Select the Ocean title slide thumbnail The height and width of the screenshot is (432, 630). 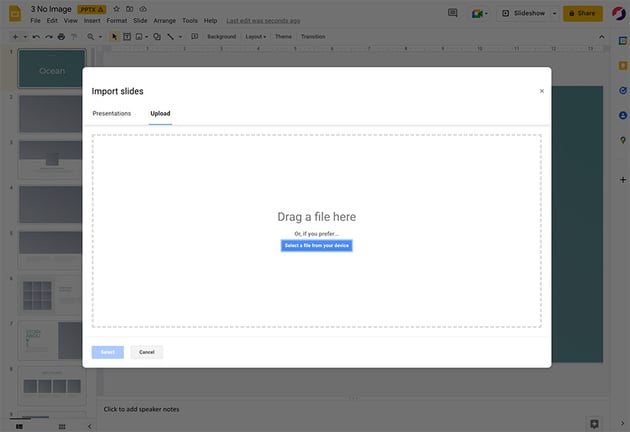51,70
